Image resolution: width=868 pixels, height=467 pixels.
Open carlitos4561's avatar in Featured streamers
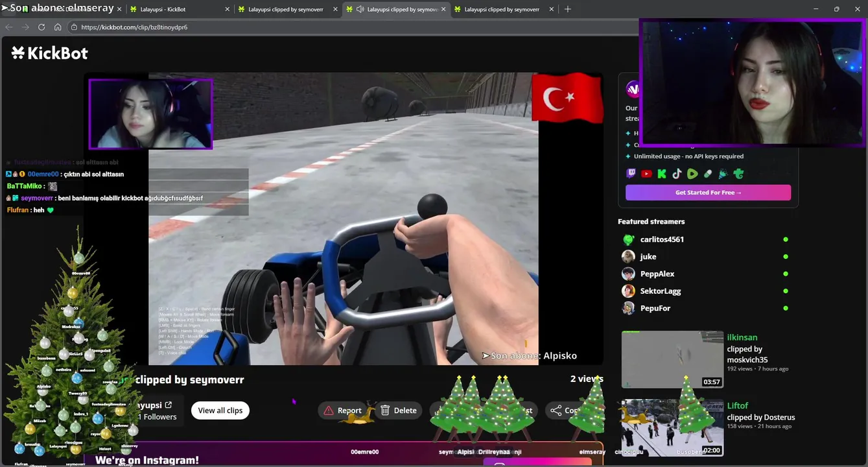pos(628,239)
